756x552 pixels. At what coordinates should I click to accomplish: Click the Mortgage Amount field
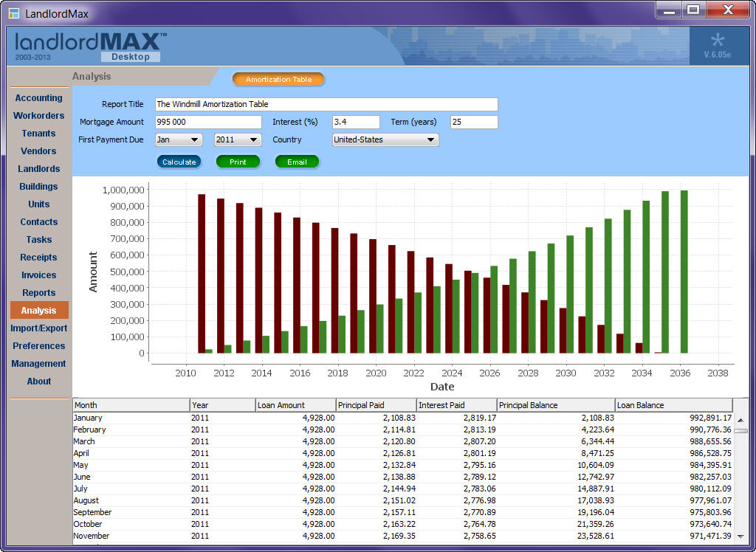coord(208,122)
